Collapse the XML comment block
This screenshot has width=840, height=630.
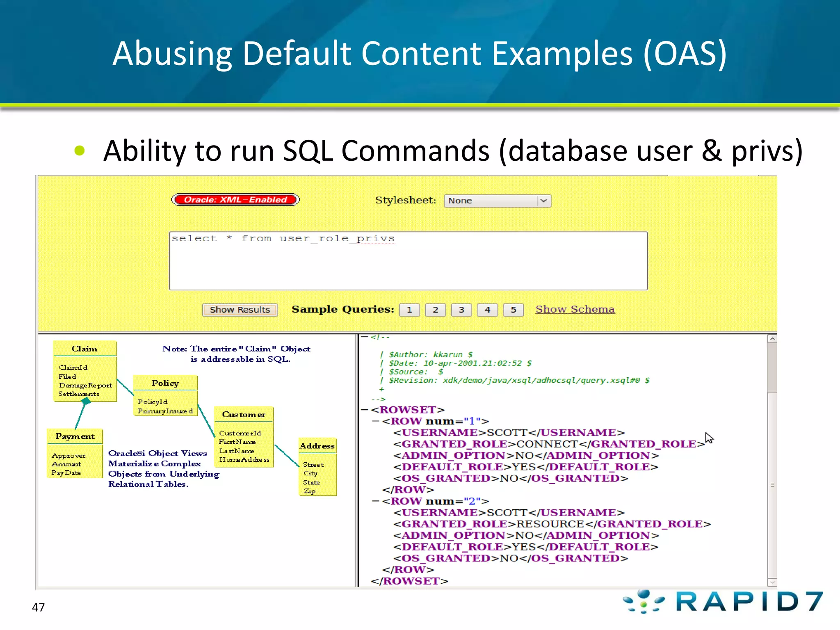(364, 337)
